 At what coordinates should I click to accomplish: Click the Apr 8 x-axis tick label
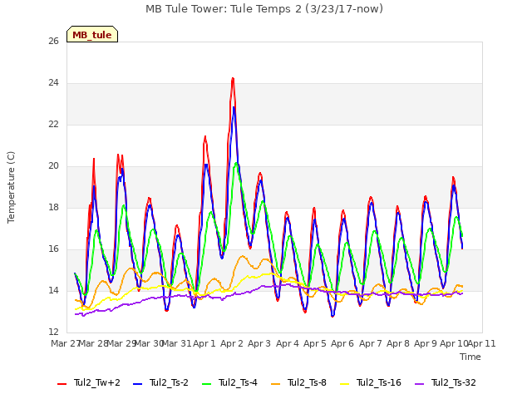(398, 343)
